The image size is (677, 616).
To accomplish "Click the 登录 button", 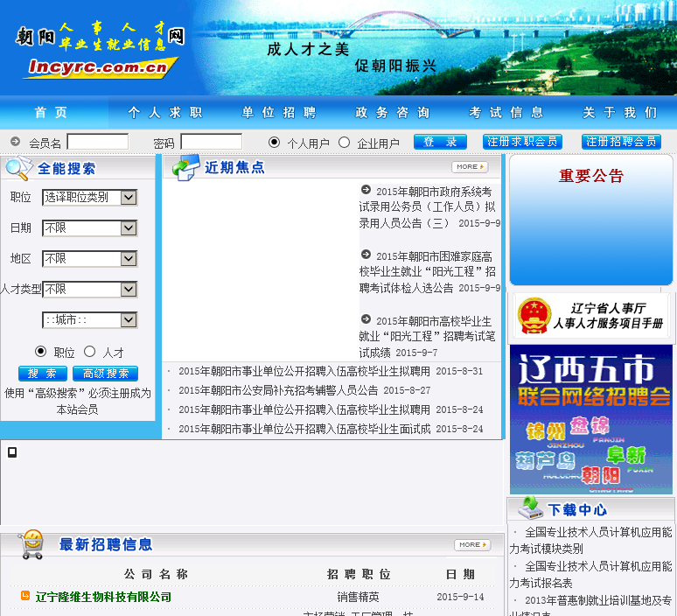I will [440, 142].
